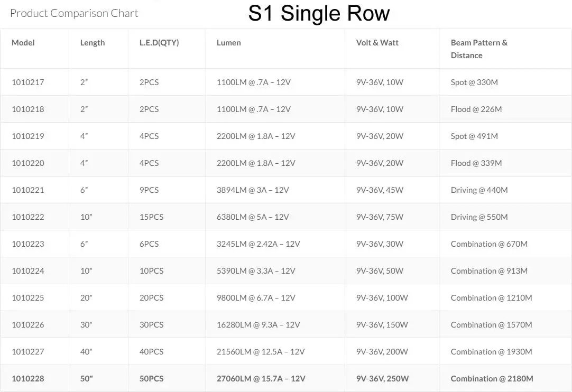Click '15PCS' LED quantity cell

click(x=151, y=217)
